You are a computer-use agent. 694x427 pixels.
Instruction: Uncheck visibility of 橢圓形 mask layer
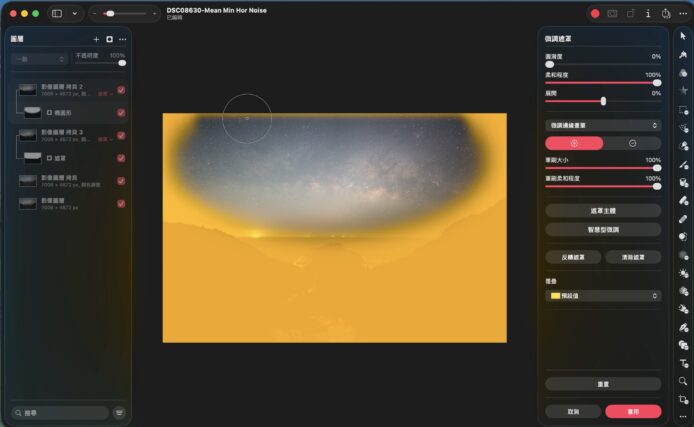pyautogui.click(x=121, y=113)
